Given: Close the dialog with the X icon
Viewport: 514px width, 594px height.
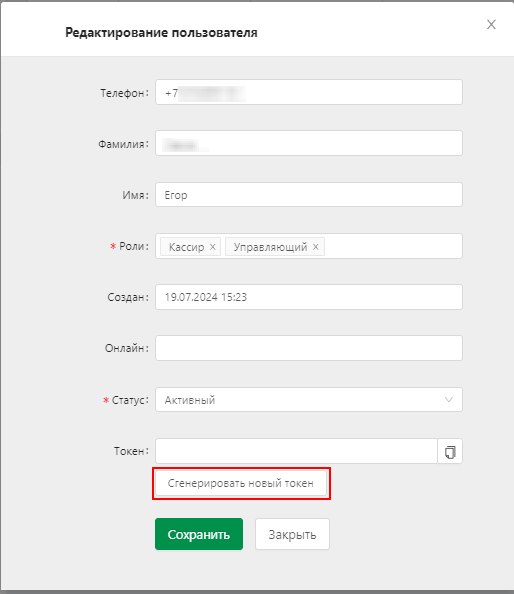Looking at the screenshot, I should [x=491, y=25].
